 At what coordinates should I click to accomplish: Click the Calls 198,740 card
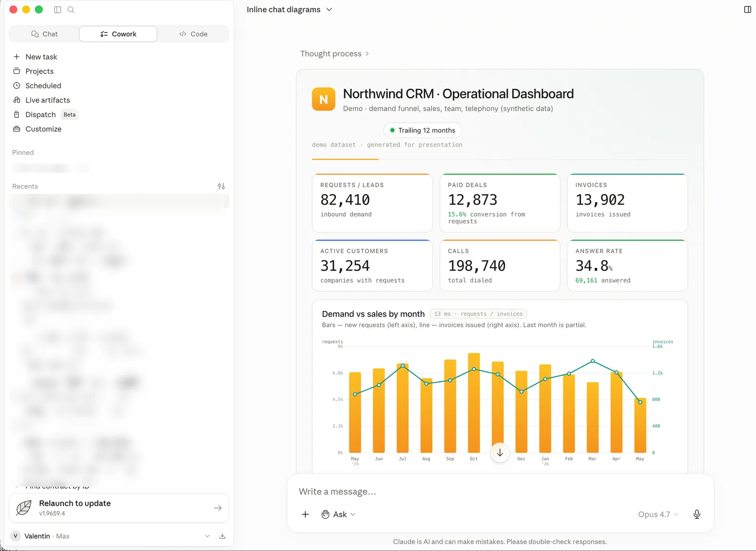point(500,266)
